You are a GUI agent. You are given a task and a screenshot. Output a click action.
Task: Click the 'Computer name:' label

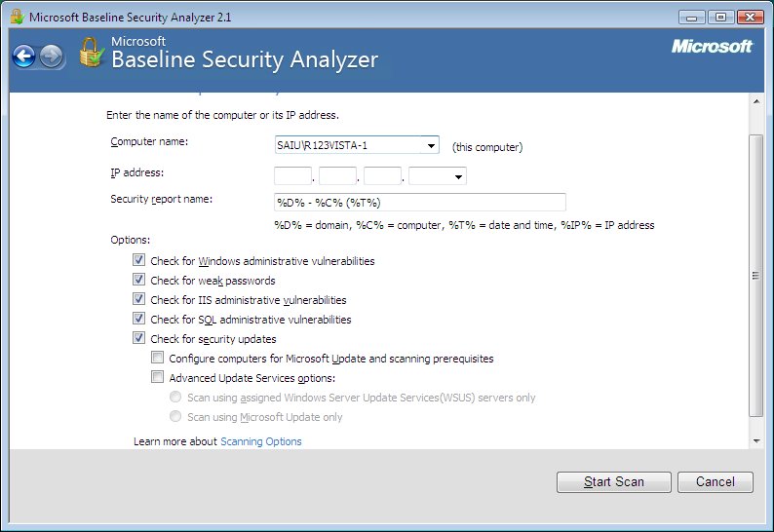point(149,141)
